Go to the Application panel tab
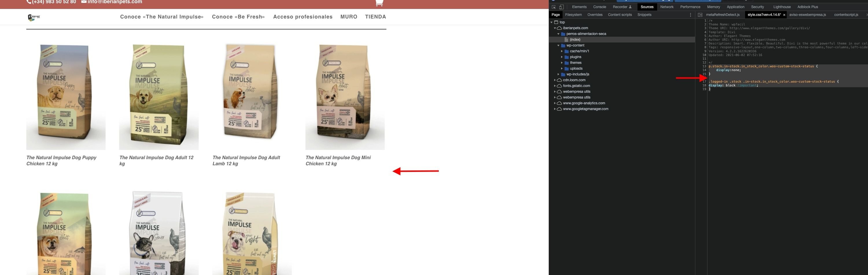 (736, 7)
